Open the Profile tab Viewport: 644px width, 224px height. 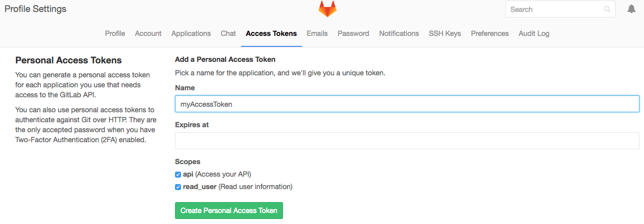tap(115, 33)
